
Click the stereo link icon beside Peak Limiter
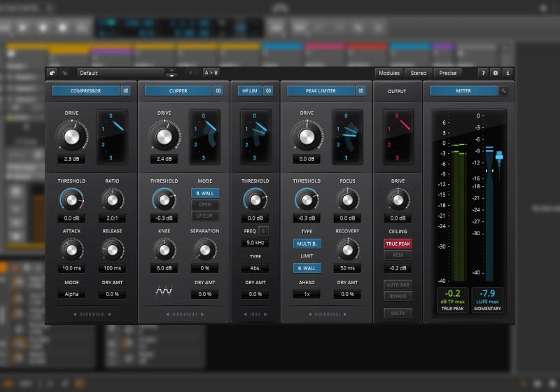[x=360, y=91]
